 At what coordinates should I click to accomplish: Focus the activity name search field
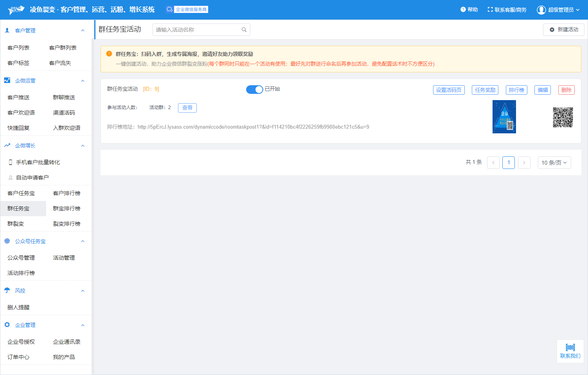[197, 30]
